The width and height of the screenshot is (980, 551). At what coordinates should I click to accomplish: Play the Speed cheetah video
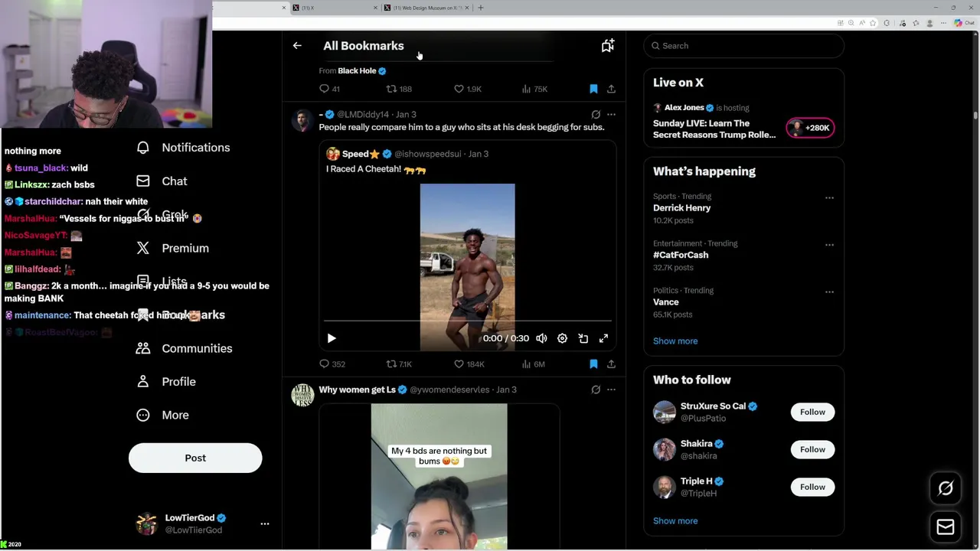pos(332,338)
